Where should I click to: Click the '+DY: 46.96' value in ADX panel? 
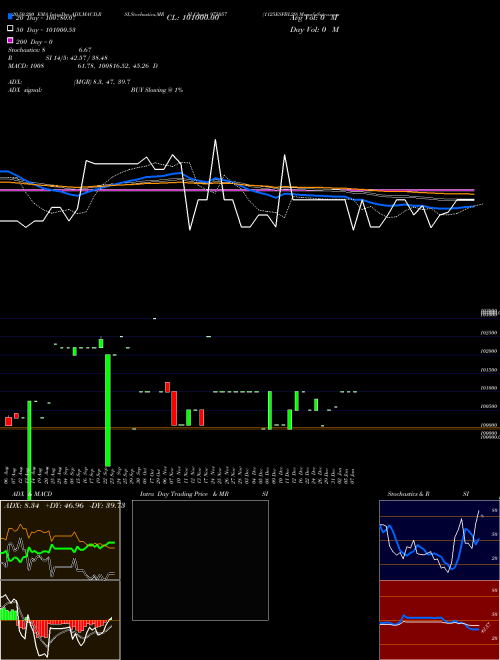click(x=66, y=506)
